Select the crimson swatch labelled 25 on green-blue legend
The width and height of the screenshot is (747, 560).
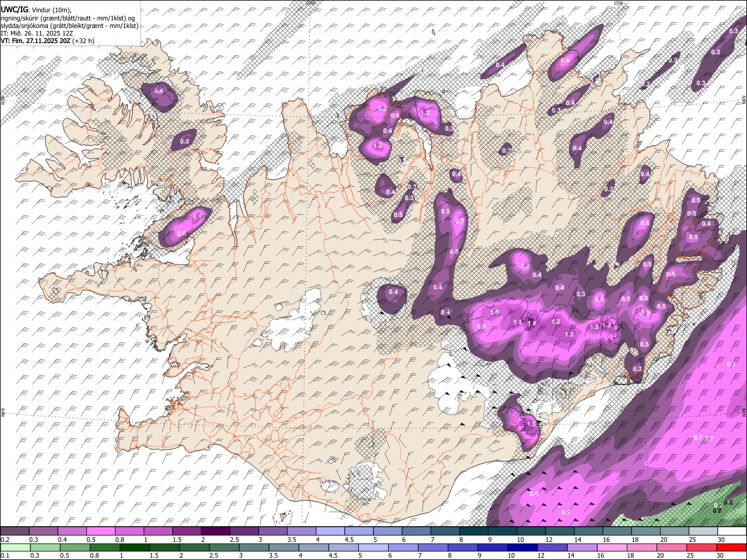click(x=701, y=547)
